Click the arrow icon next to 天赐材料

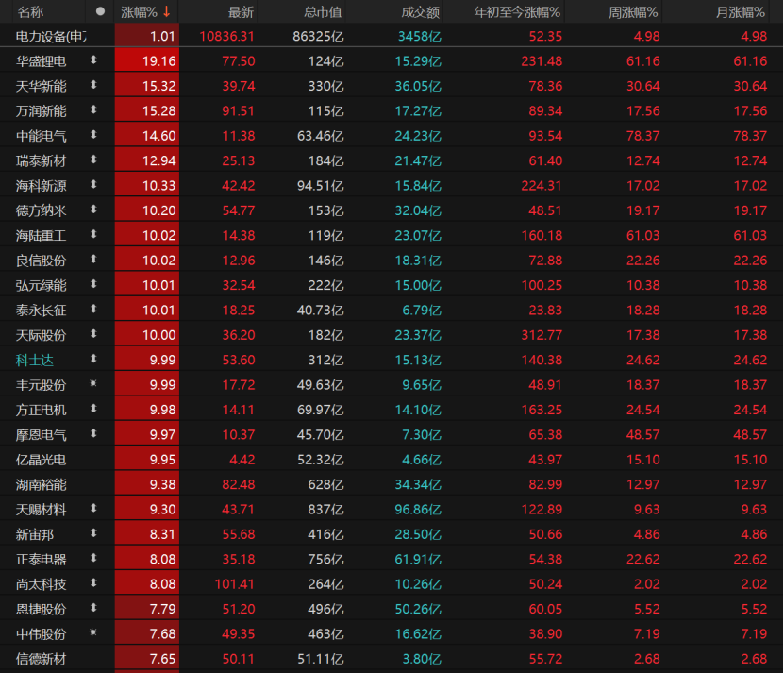pyautogui.click(x=93, y=508)
